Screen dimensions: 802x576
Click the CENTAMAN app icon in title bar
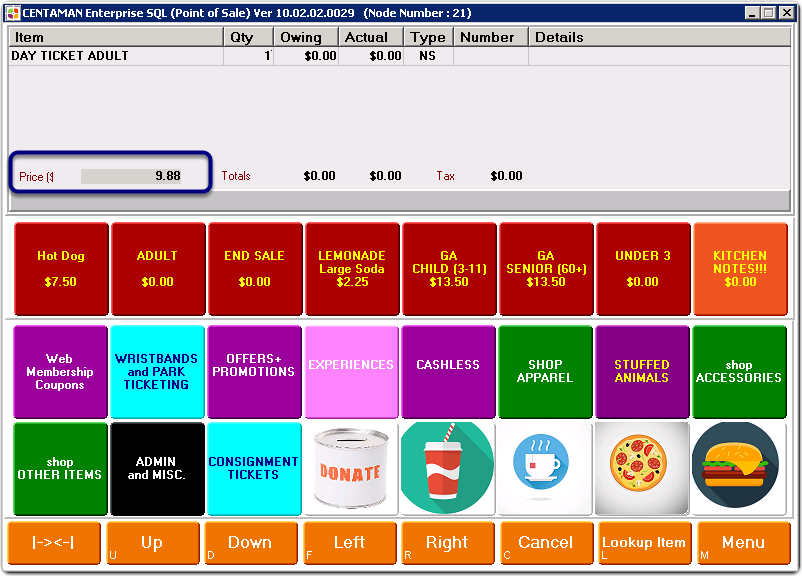click(13, 13)
